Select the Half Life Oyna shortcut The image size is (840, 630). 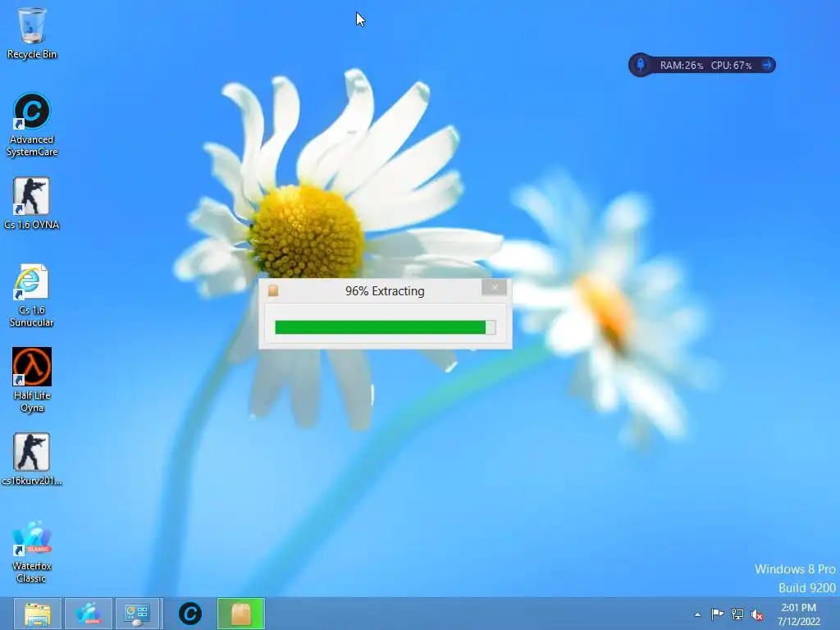point(32,380)
